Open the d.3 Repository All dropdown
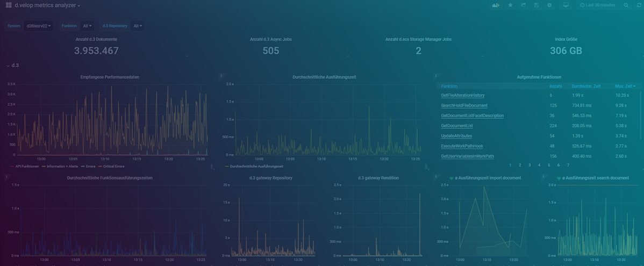 [138, 26]
